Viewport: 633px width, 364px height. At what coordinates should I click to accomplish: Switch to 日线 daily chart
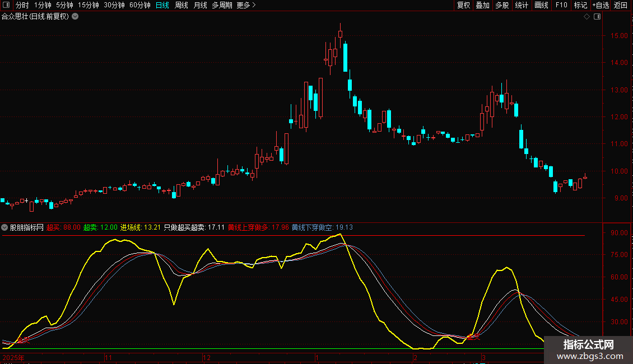click(162, 5)
